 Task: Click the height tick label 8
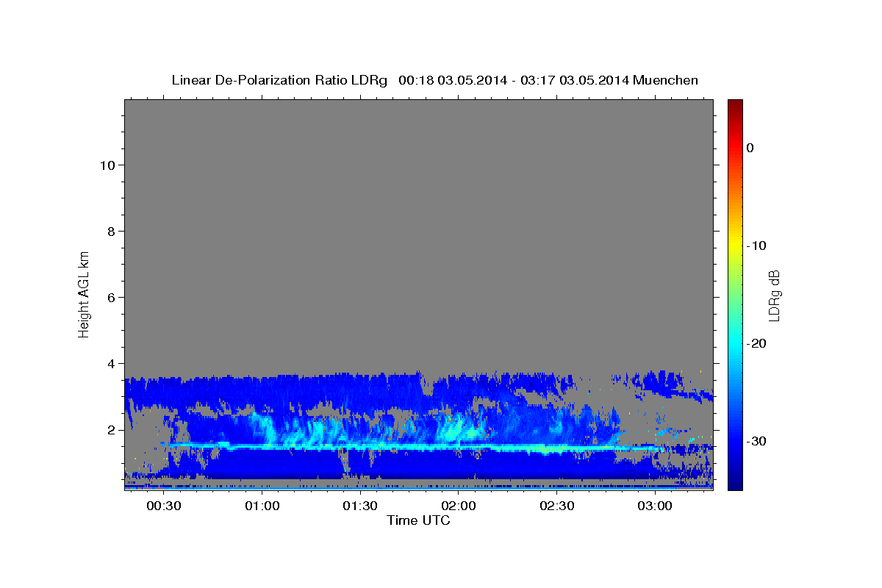(x=111, y=231)
